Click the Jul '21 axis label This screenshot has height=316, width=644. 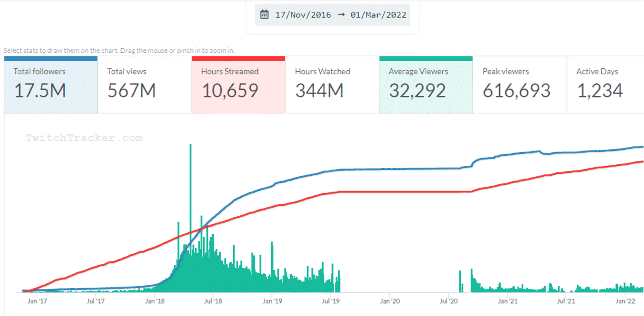(566, 301)
